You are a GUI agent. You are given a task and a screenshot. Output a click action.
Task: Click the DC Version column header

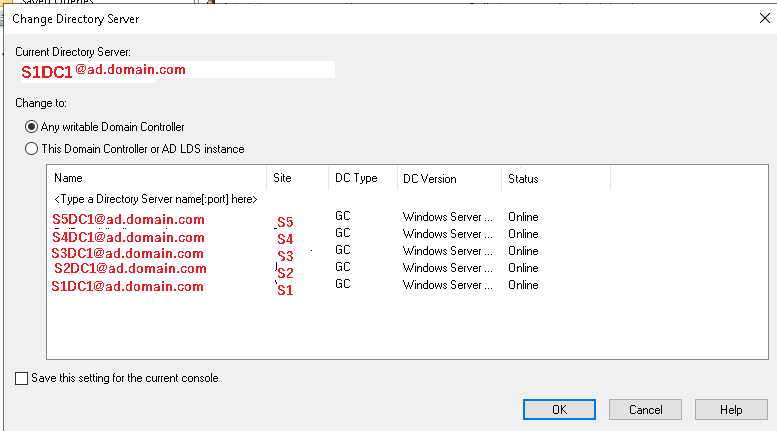click(x=449, y=179)
